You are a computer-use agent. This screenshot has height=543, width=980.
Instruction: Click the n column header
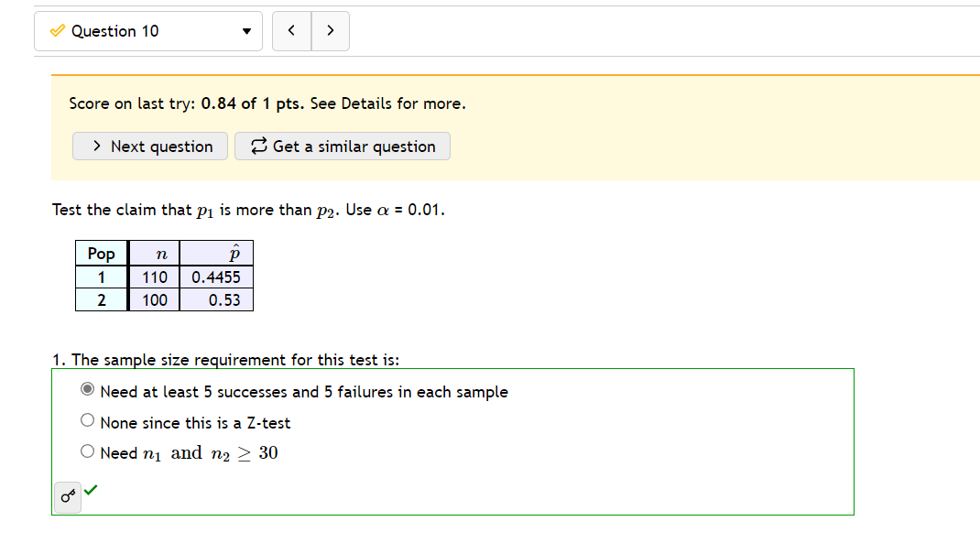point(154,254)
